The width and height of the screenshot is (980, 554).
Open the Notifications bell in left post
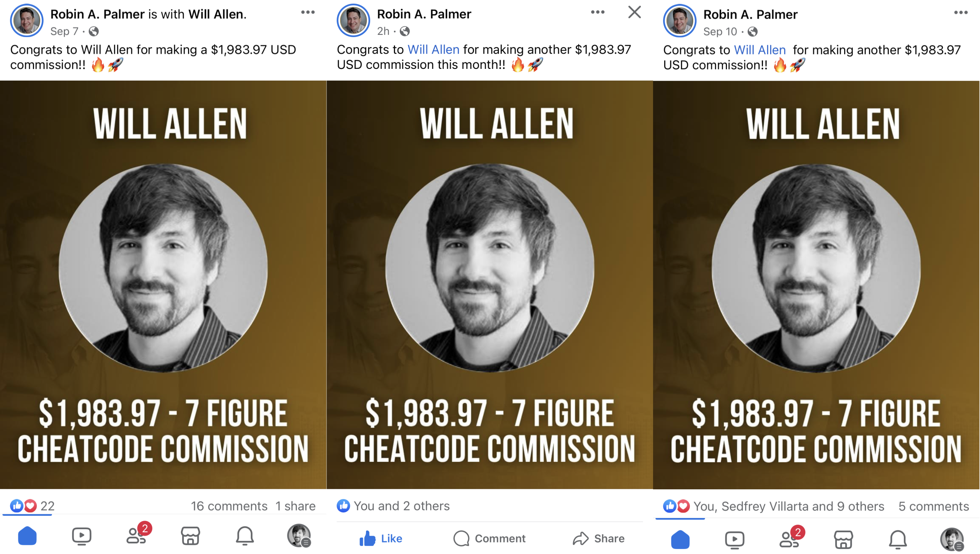point(245,536)
